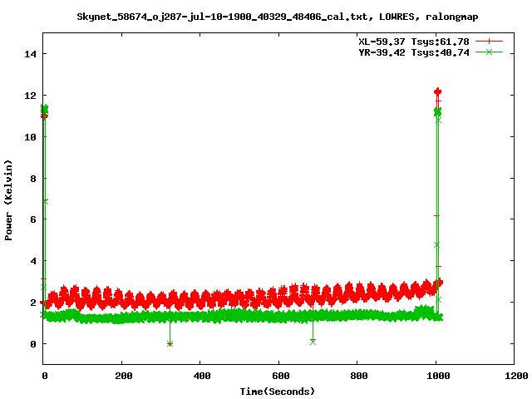Viewport: 532px width, 399px height.
Task: Click the x-axis tick label 400
Action: coord(202,376)
